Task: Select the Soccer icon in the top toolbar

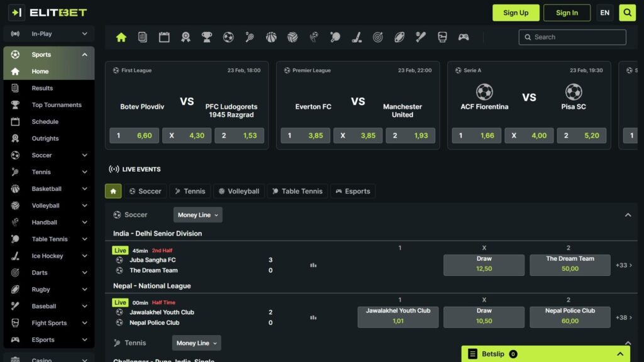Action: point(229,37)
